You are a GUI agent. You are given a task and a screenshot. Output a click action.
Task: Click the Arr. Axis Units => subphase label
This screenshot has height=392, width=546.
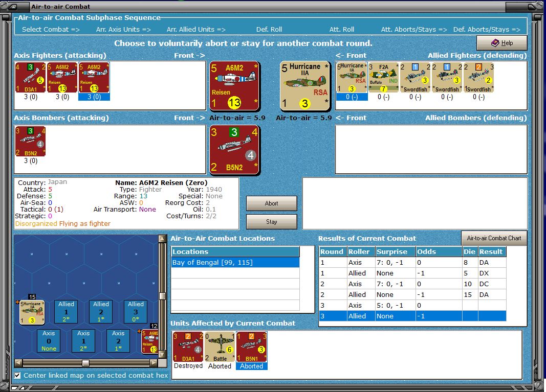(124, 30)
